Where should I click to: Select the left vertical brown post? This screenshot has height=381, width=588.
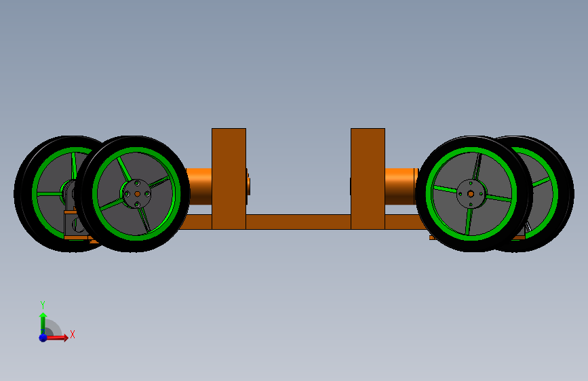pos(229,178)
